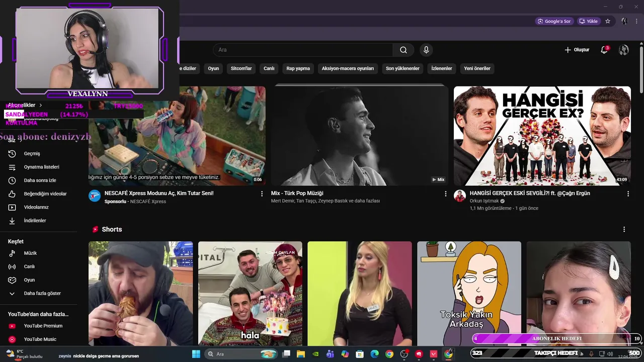Play the HANGİSİ GERÇEK EX thumbnail
The height and width of the screenshot is (362, 644).
(x=542, y=136)
